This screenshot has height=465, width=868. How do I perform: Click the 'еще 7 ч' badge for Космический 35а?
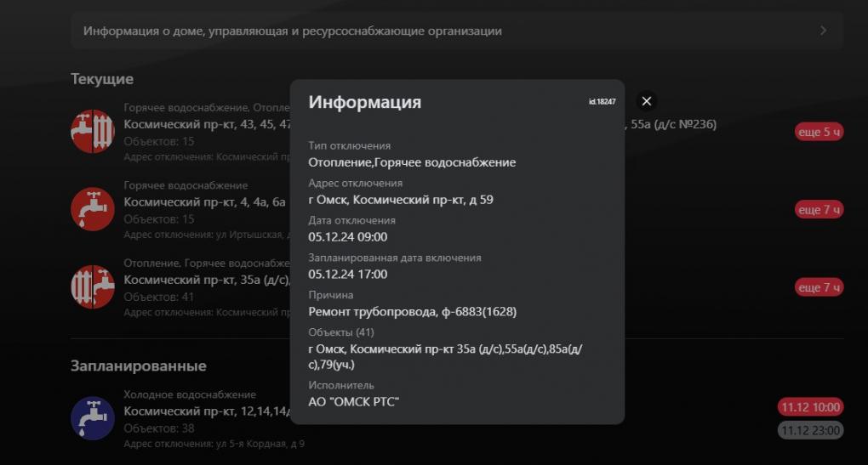coord(819,287)
